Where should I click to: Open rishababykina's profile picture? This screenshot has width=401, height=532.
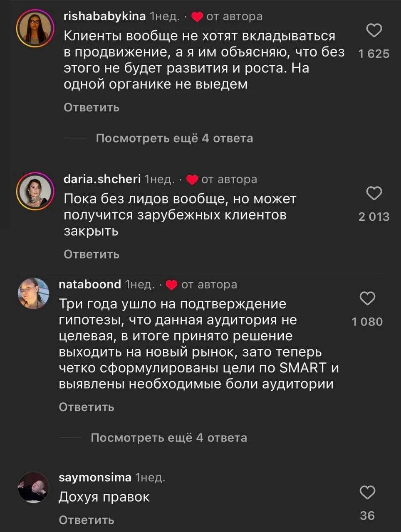point(35,30)
